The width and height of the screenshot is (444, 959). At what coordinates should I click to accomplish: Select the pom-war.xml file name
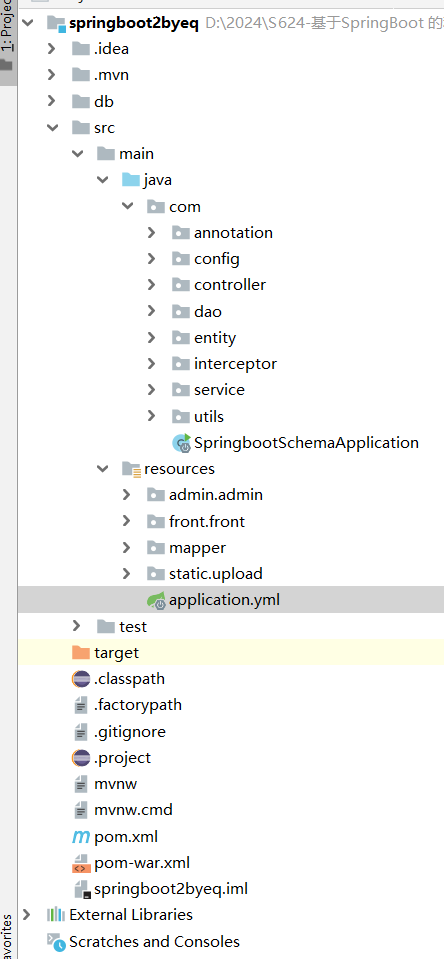tap(142, 863)
